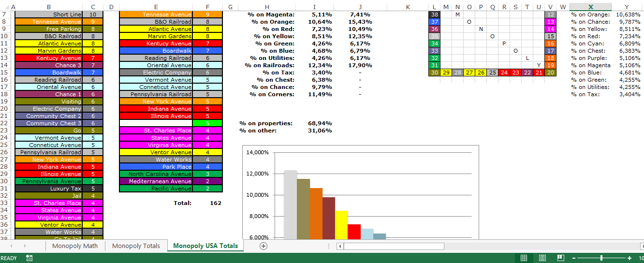
Task: Add a new sheet with plus icon
Action: [x=263, y=246]
